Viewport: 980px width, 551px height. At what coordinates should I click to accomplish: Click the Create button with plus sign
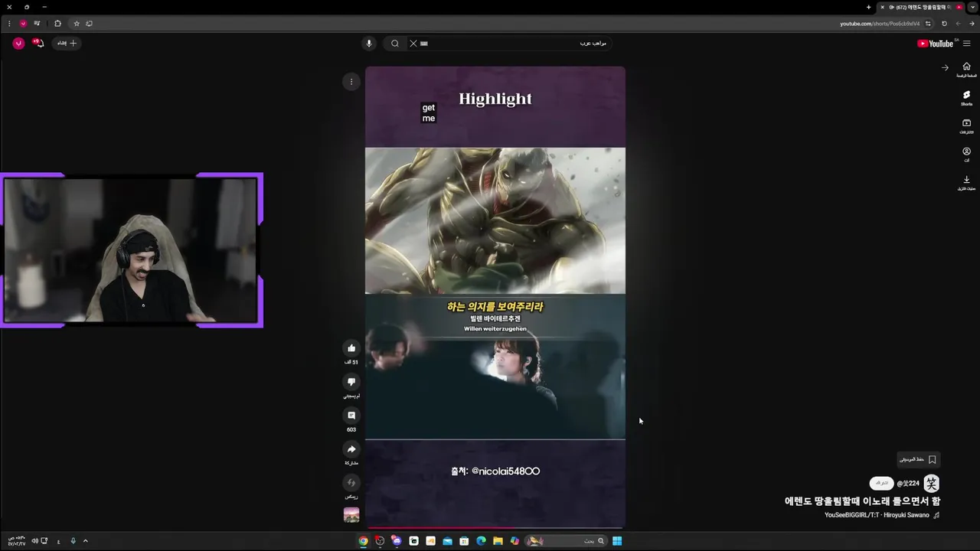click(x=67, y=44)
